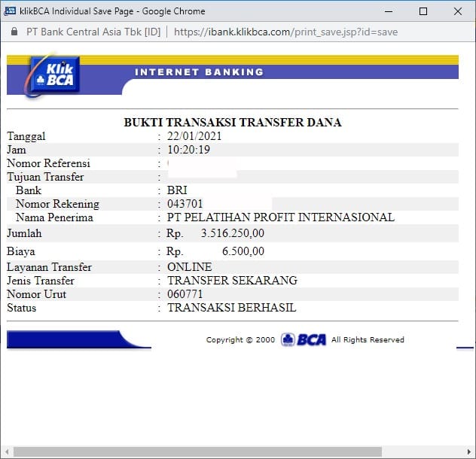The height and width of the screenshot is (459, 476).
Task: Click the Tujuan Transfer label
Action: (45, 177)
